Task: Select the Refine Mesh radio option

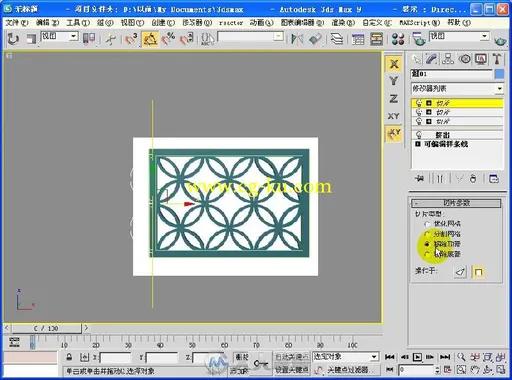Action: click(427, 224)
